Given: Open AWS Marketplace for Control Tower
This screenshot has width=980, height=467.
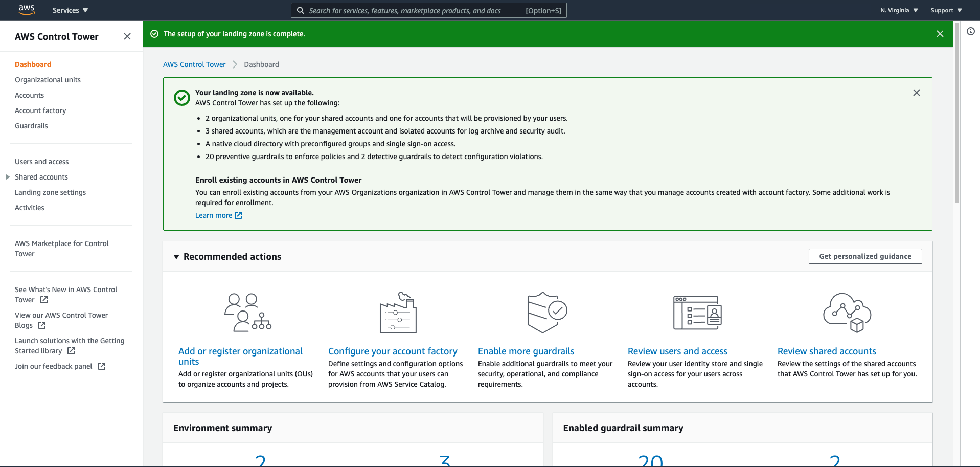Looking at the screenshot, I should pos(61,249).
